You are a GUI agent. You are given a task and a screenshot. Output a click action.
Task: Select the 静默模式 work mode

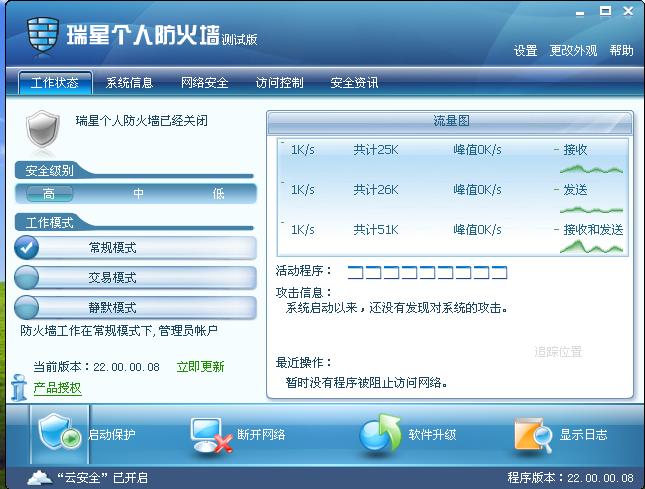coord(135,308)
